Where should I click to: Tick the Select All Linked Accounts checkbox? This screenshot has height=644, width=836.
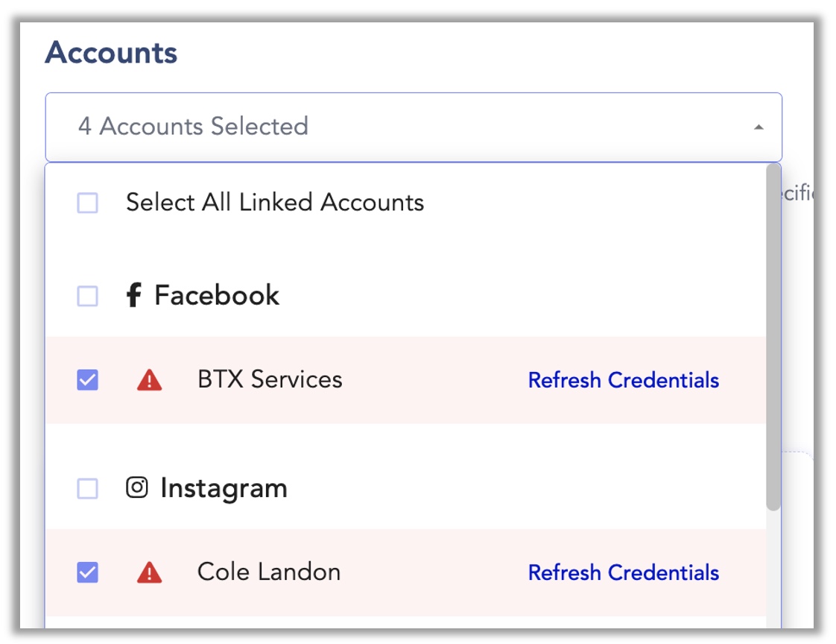(x=87, y=203)
